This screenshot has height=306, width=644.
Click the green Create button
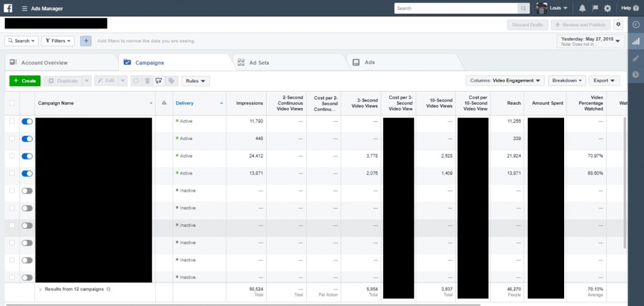coord(25,81)
